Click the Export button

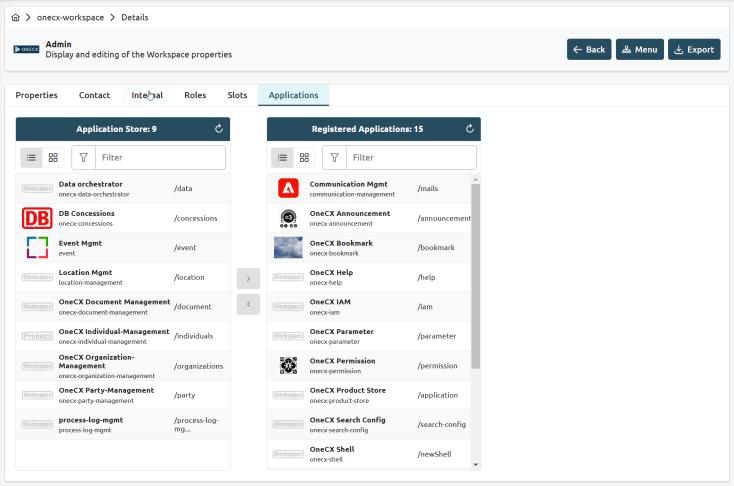pos(693,50)
